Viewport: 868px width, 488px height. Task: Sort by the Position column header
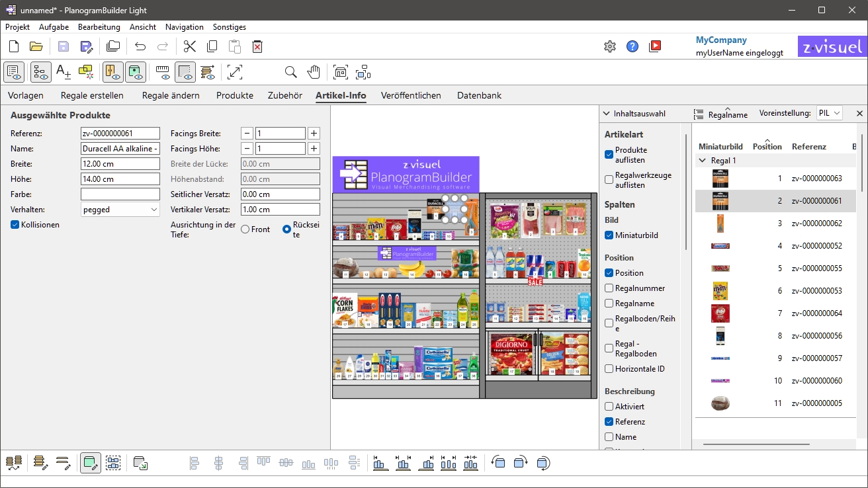tap(767, 147)
